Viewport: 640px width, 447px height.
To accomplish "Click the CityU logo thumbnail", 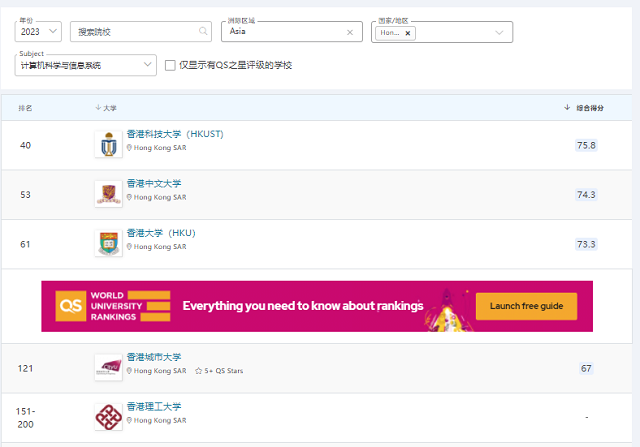I will click(109, 367).
